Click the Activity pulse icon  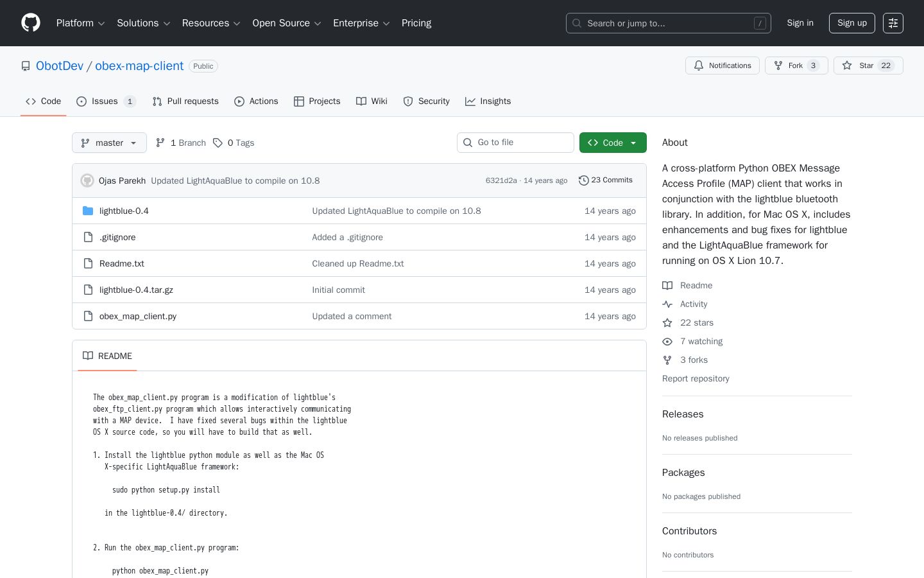(667, 304)
